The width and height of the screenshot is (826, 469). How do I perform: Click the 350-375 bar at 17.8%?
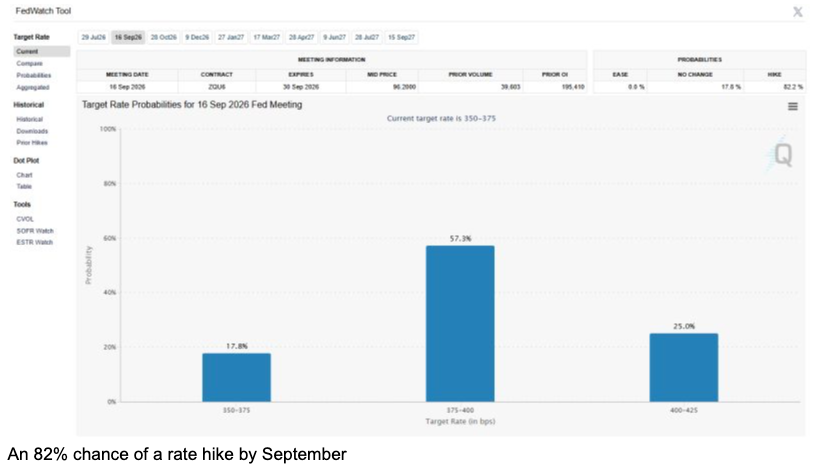pyautogui.click(x=237, y=377)
